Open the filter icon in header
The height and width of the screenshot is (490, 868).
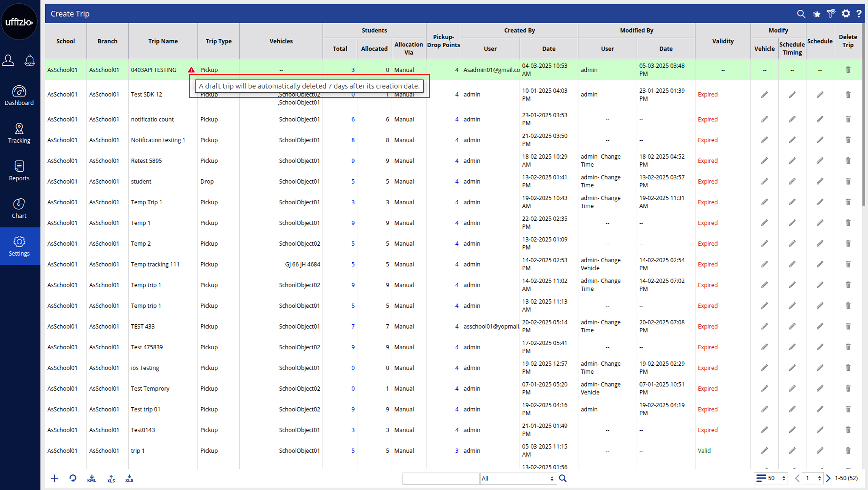(x=831, y=13)
